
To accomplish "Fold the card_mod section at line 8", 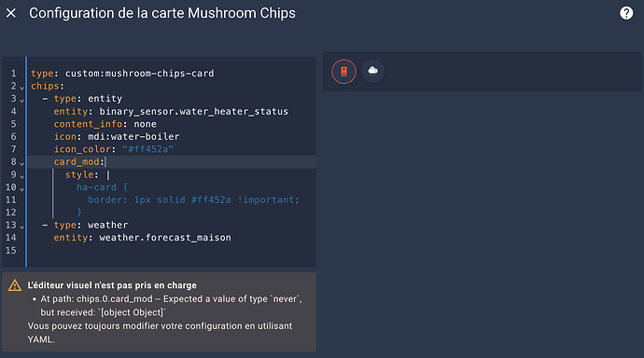I will point(21,163).
